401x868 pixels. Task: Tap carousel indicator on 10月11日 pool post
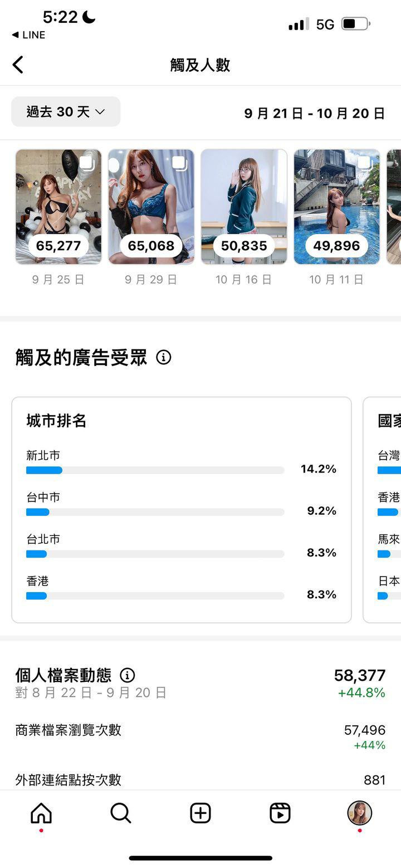pyautogui.click(x=364, y=163)
